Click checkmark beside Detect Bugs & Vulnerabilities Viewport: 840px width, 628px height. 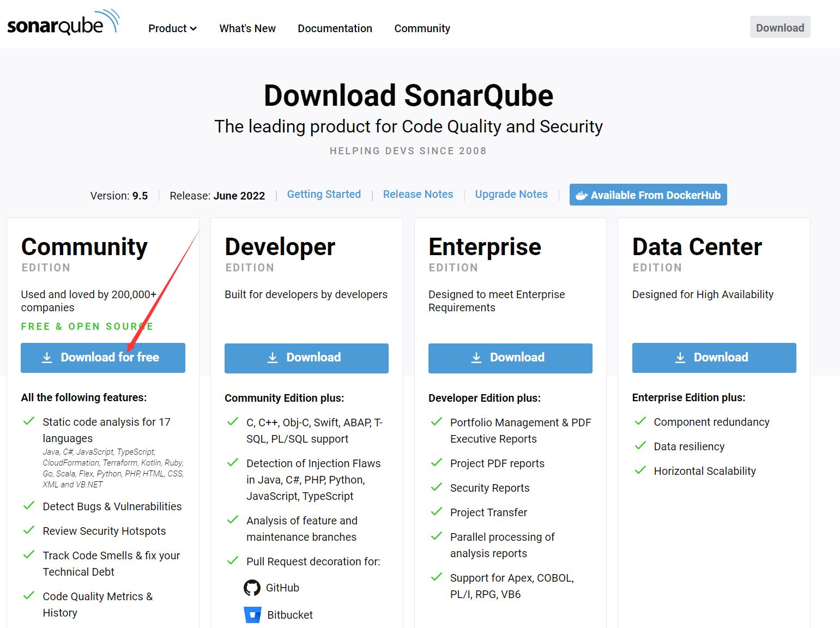(29, 506)
